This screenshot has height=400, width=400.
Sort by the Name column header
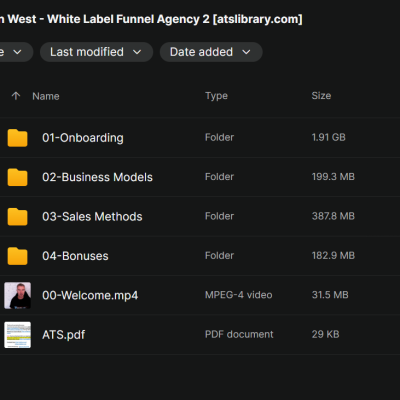[46, 96]
